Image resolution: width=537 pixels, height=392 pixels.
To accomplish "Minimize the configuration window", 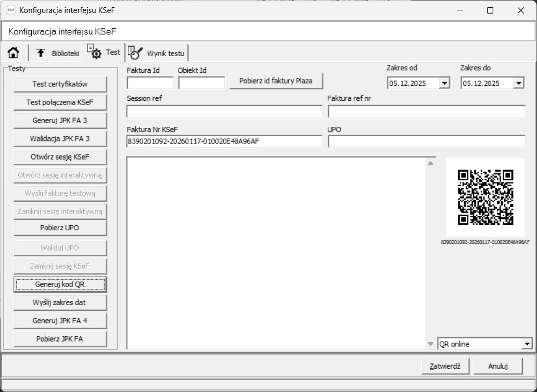I will point(460,10).
